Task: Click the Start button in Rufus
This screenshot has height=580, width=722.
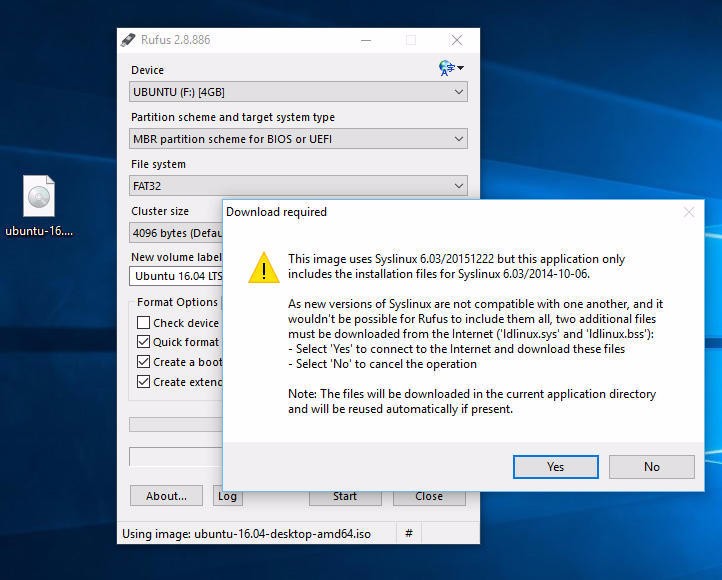Action: 345,498
